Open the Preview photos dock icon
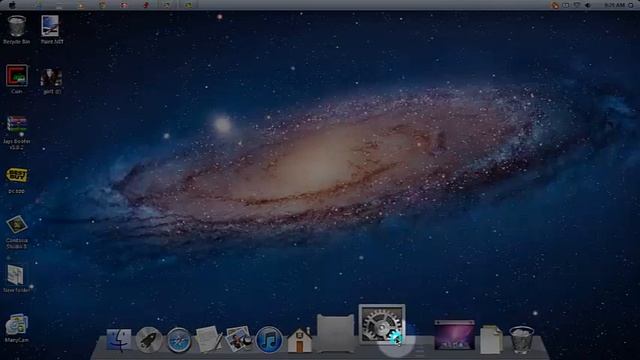The height and width of the screenshot is (360, 640). pyautogui.click(x=239, y=339)
